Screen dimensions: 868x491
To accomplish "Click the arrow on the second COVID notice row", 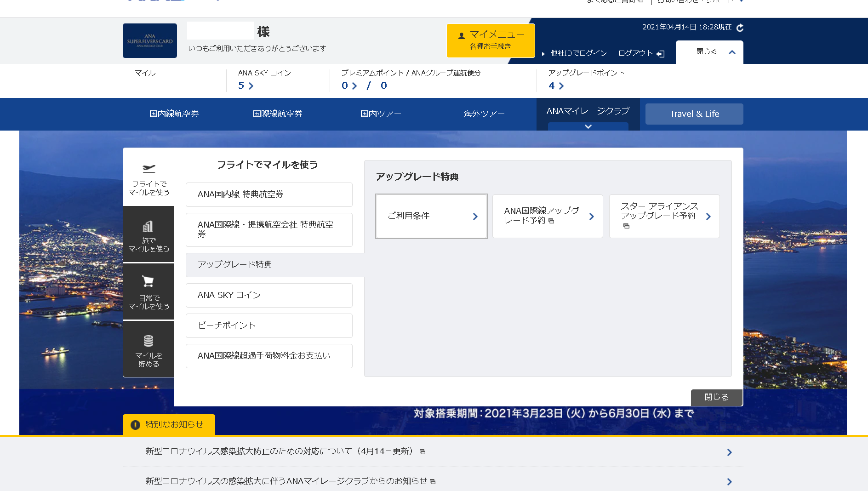I will [x=730, y=482].
